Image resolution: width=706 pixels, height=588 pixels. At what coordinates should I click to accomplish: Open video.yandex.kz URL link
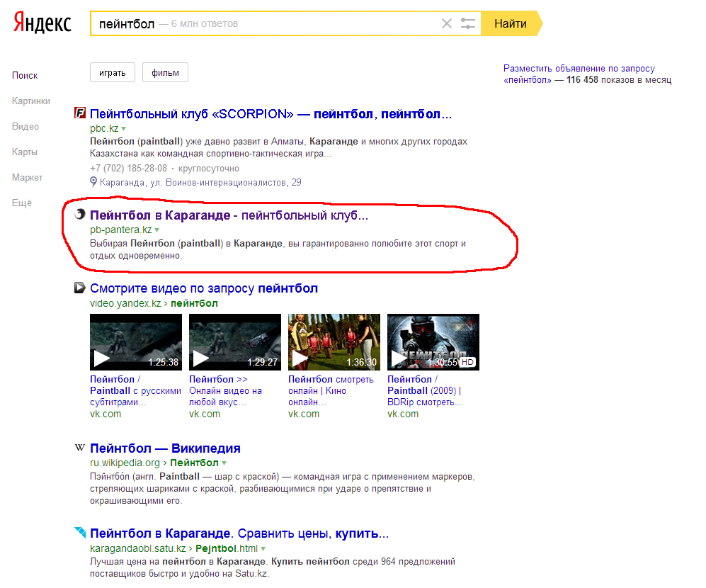click(125, 303)
